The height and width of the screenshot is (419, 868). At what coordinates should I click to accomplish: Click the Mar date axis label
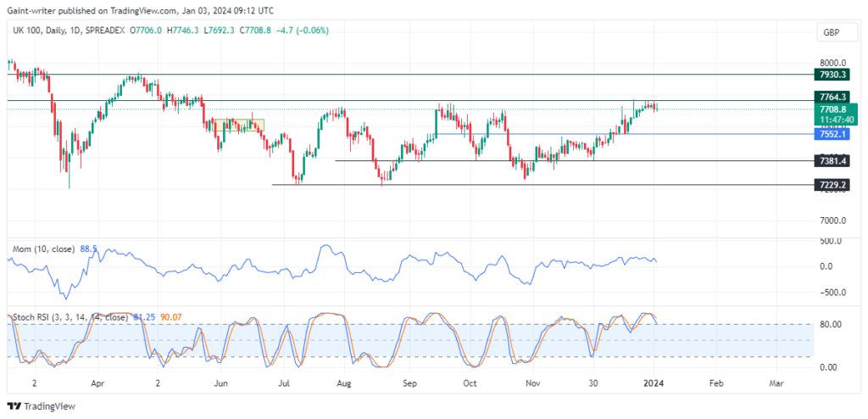click(x=776, y=383)
